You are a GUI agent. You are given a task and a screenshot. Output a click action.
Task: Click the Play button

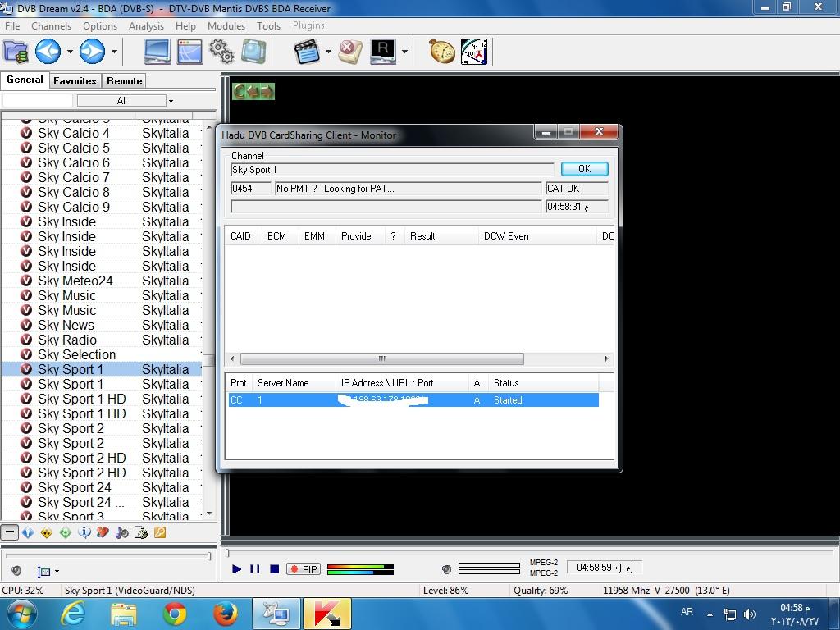(x=237, y=569)
